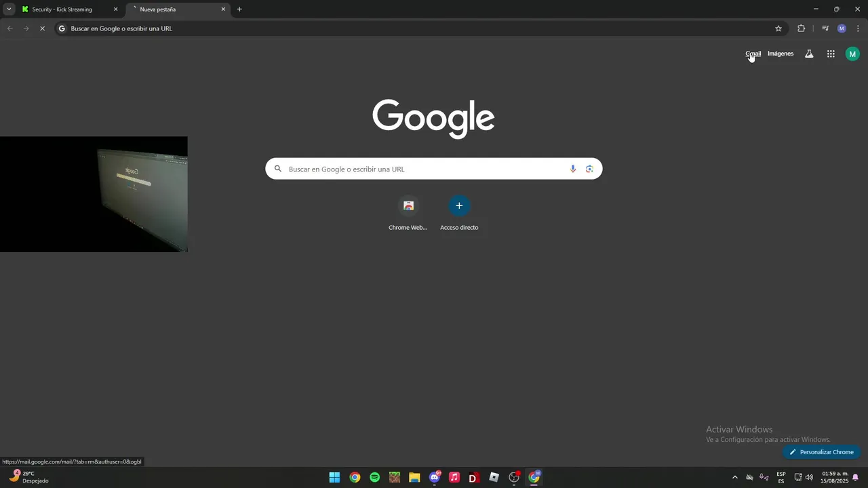Open the notifications bell icon

click(856, 477)
